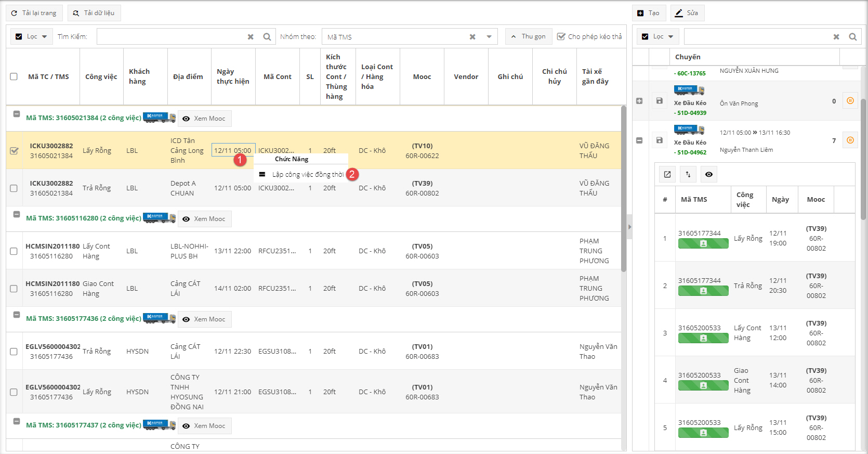868x454 pixels.
Task: Clear the Nhóm theo Mã TMS field
Action: tap(472, 37)
